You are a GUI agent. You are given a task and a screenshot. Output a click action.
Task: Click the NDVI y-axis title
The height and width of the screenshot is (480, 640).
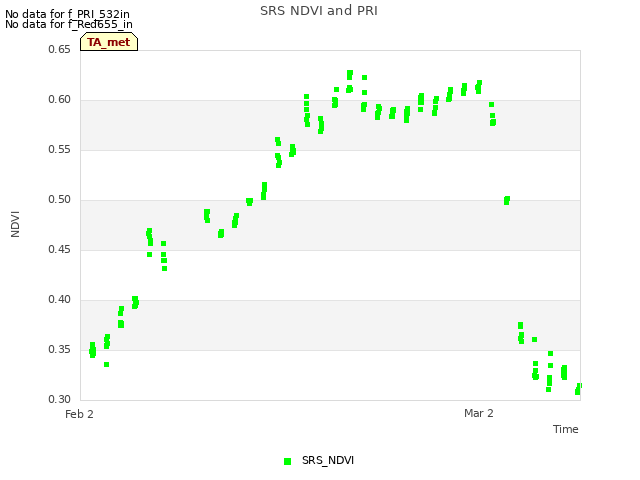pos(15,224)
